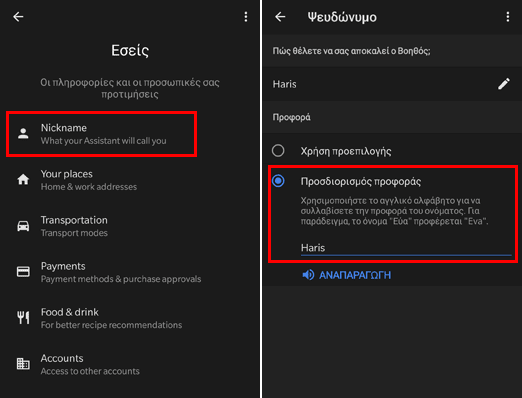This screenshot has height=398, width=522.
Task: Tap the person icon next to Nickname
Action: tap(23, 134)
